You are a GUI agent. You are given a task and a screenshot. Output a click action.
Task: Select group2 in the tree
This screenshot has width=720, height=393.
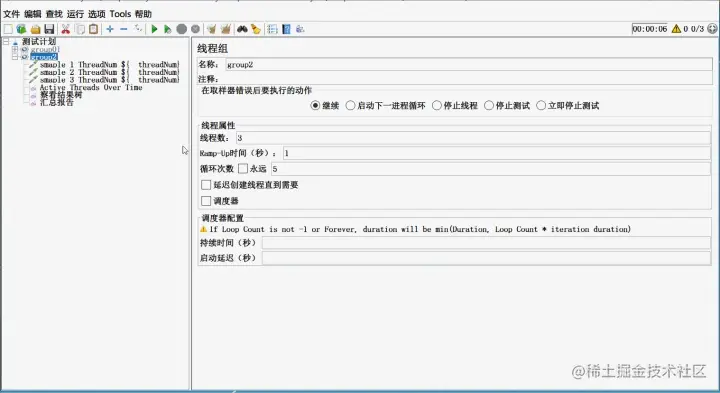click(x=44, y=57)
